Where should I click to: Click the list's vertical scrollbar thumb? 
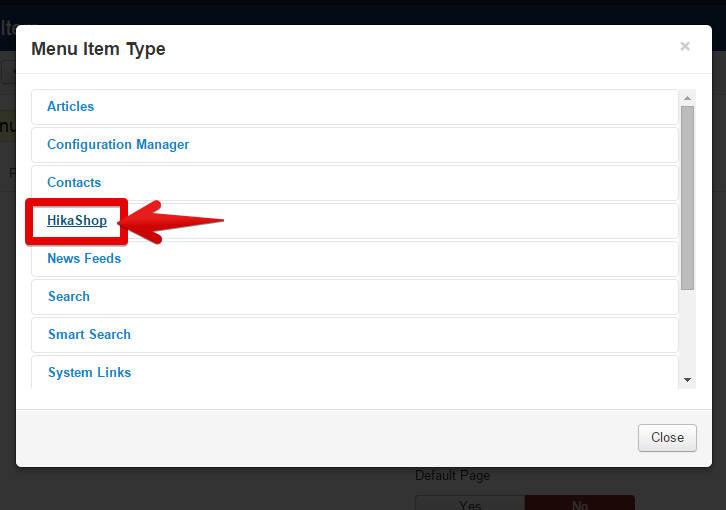coord(688,198)
